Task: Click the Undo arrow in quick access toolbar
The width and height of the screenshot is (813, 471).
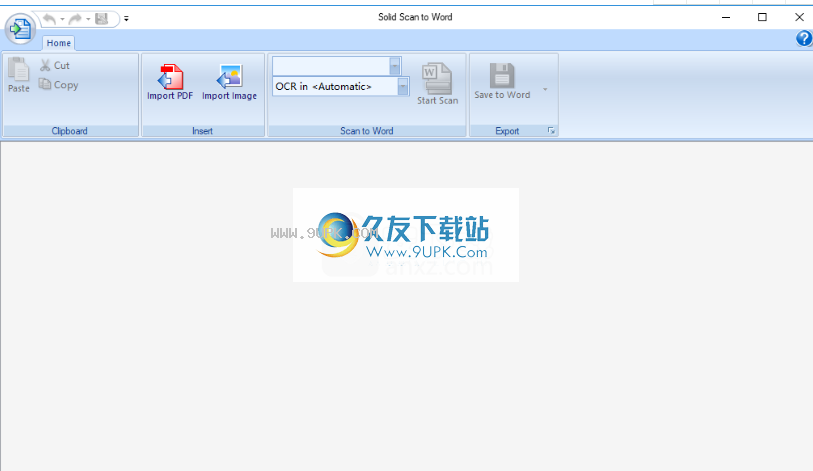Action: coord(49,19)
